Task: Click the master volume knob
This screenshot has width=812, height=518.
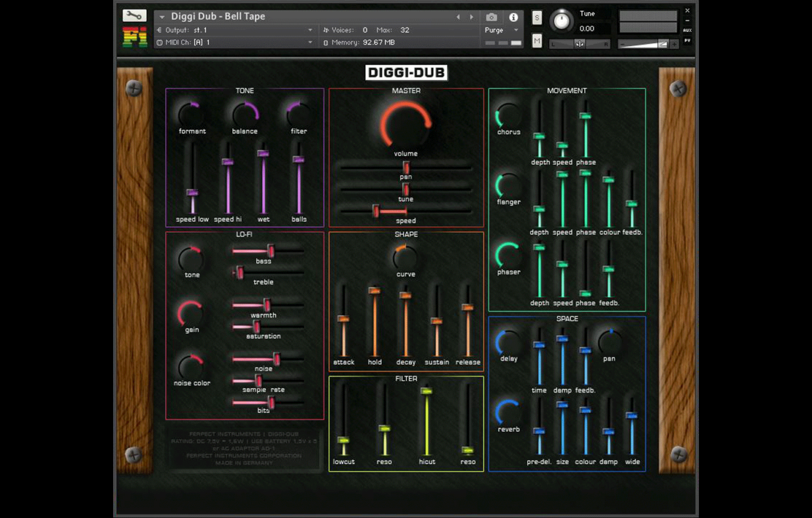Action: click(405, 124)
